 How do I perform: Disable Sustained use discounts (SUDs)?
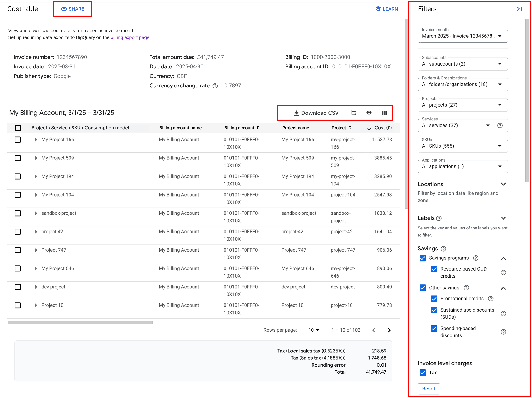point(434,310)
